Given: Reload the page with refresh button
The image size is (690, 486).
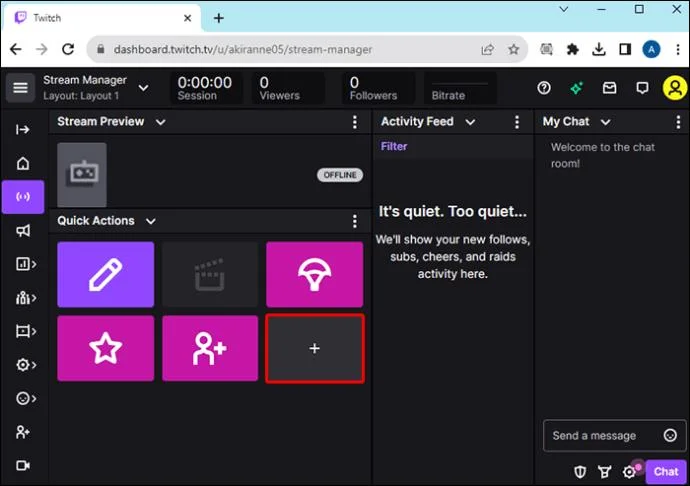Looking at the screenshot, I should (x=68, y=49).
